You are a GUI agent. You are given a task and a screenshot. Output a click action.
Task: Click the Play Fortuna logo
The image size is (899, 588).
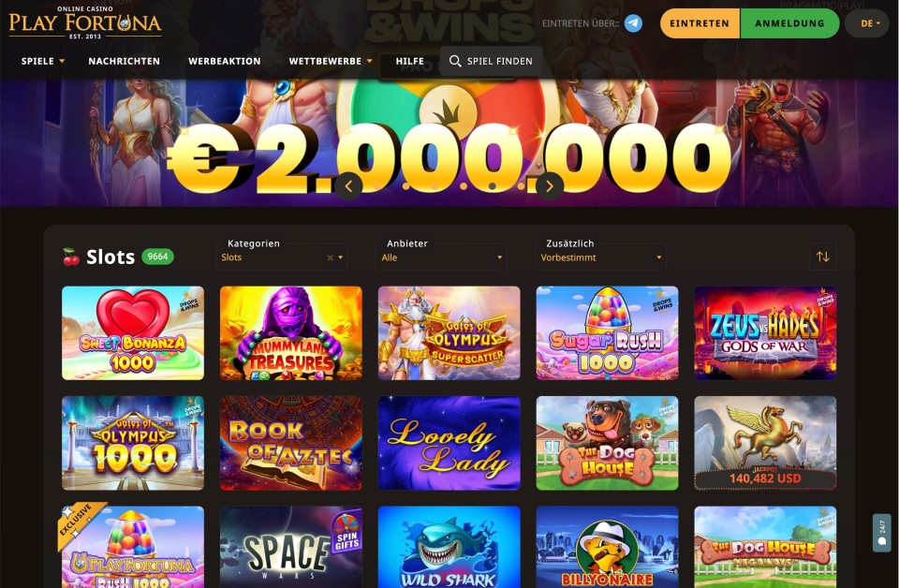click(x=85, y=23)
